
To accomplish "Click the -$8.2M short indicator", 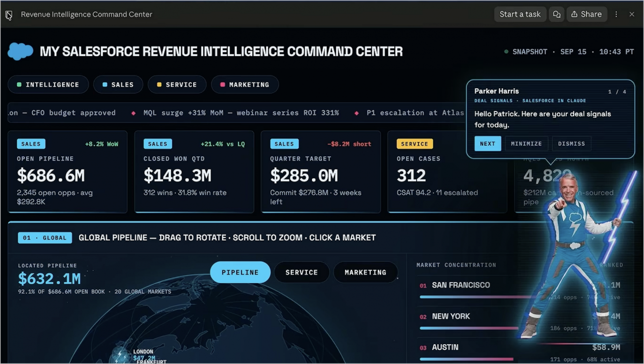I will pyautogui.click(x=349, y=144).
